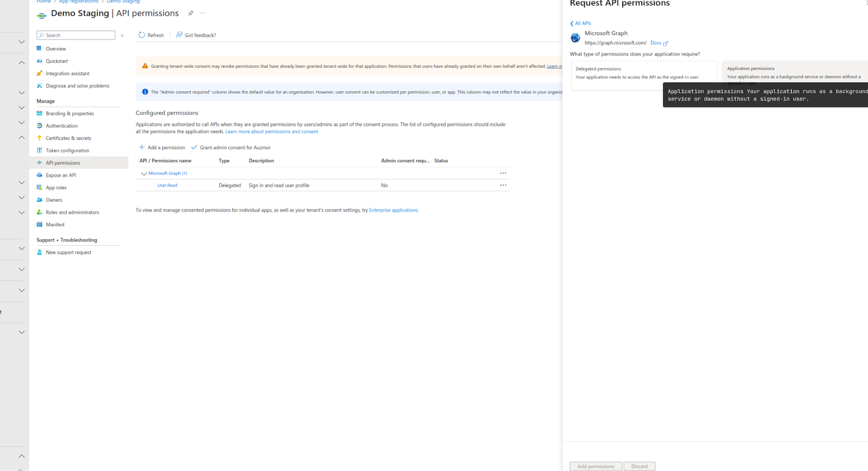Click the Admin consent required column header
The height and width of the screenshot is (471, 868).
coord(405,161)
